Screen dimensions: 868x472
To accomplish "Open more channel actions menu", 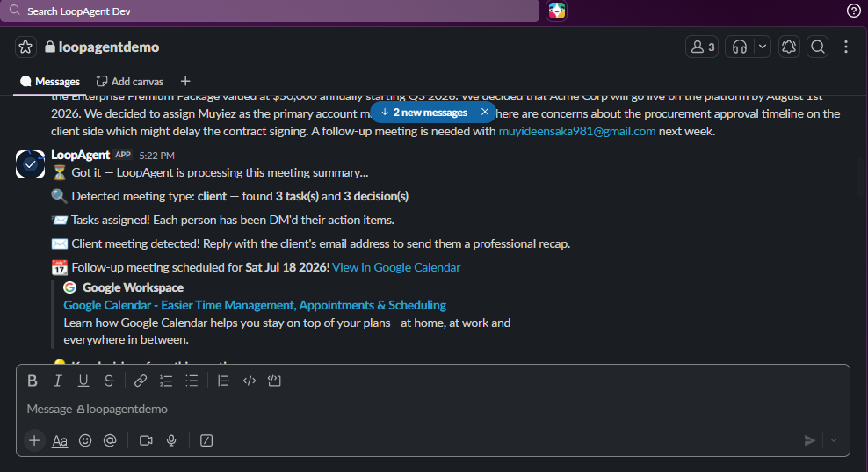I will 846,47.
